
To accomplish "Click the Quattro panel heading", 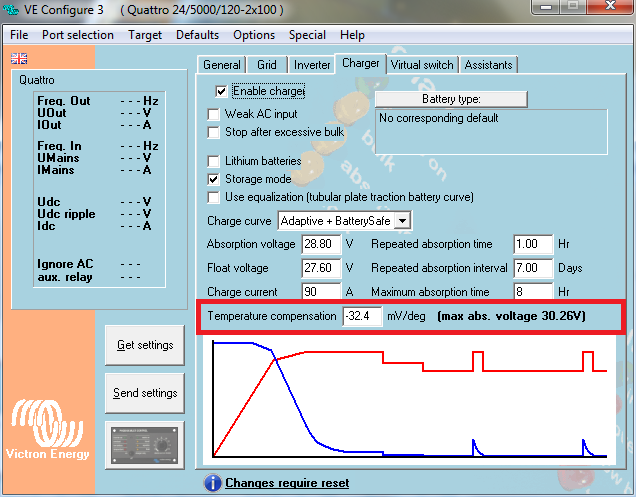I will (37, 80).
